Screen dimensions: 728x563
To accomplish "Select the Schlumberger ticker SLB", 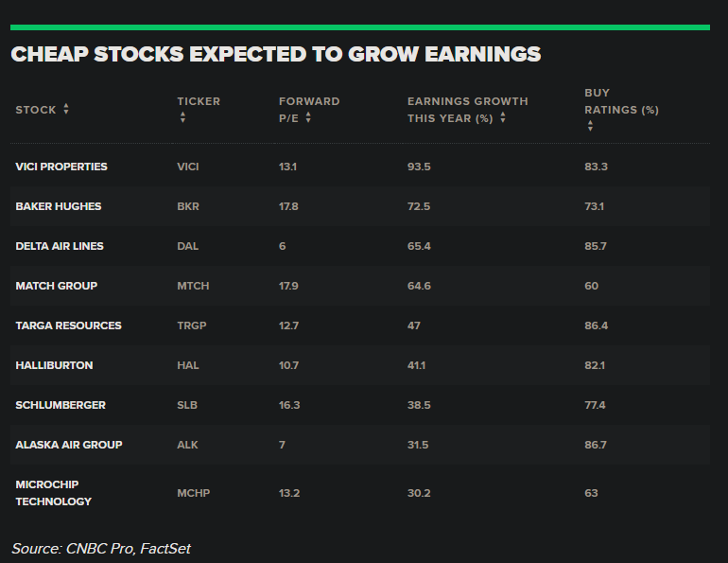I will tap(187, 405).
